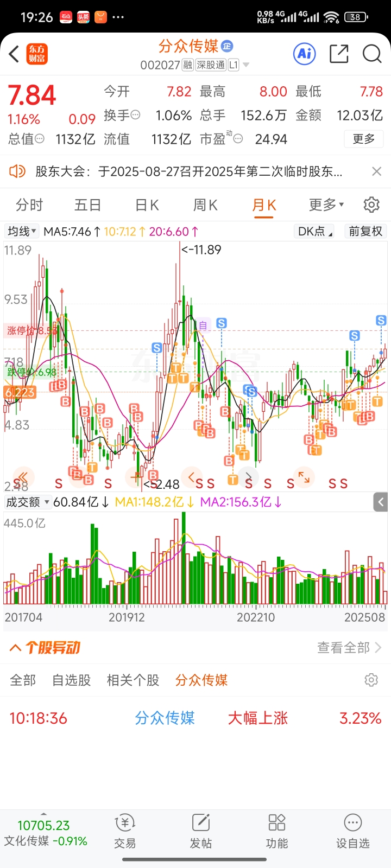This screenshot has height=868, width=391.
Task: Tap the current price 7.84
Action: pos(32,95)
